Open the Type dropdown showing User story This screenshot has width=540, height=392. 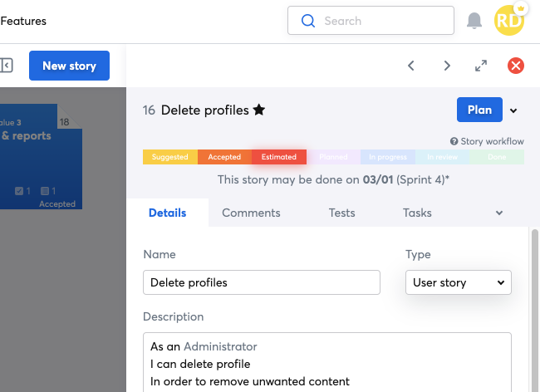[459, 282]
